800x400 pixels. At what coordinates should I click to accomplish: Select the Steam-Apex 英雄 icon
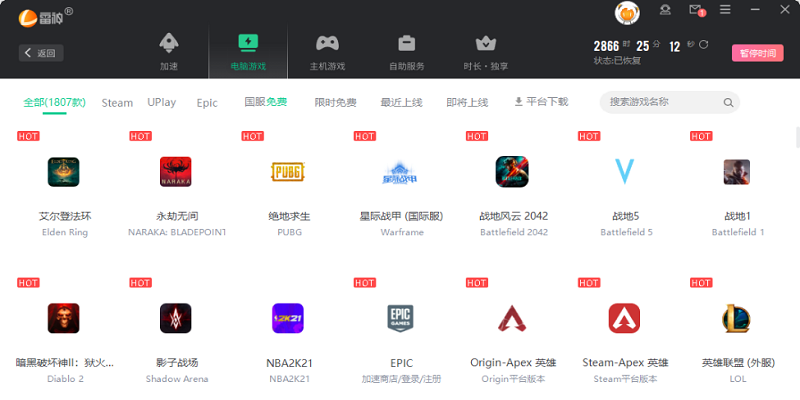click(x=624, y=318)
